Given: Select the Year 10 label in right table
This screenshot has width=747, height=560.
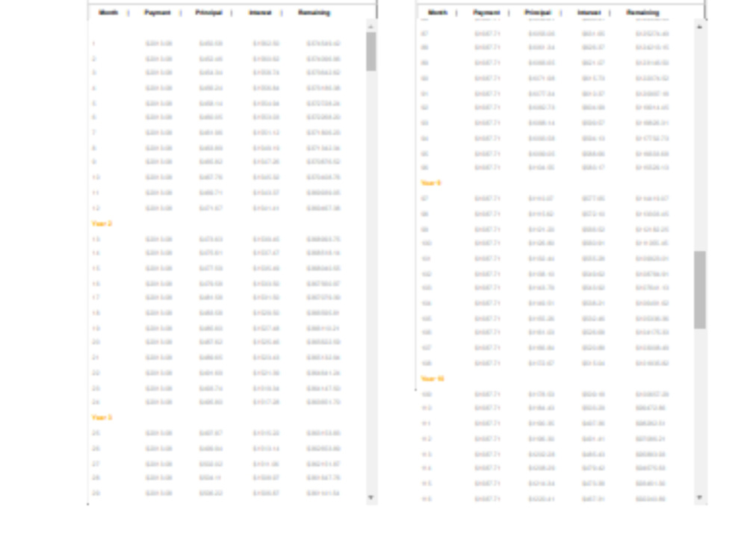Looking at the screenshot, I should point(432,379).
